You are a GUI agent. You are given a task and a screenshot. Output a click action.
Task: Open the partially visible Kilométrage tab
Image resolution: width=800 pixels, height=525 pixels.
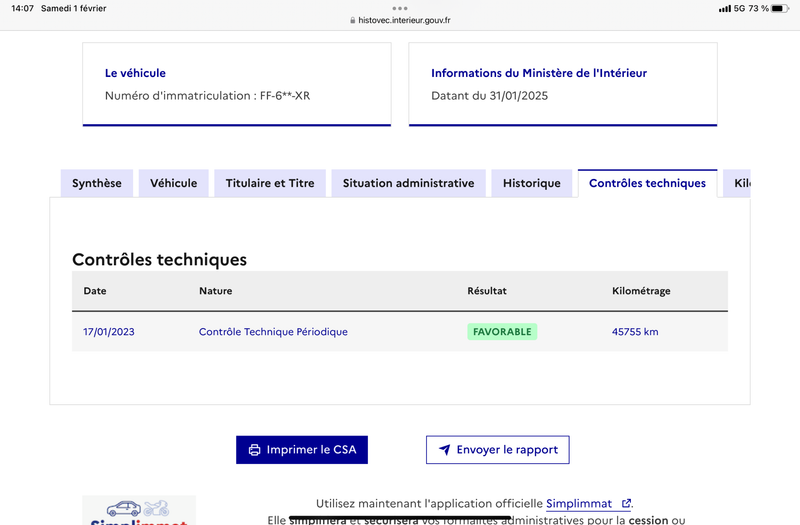point(737,183)
